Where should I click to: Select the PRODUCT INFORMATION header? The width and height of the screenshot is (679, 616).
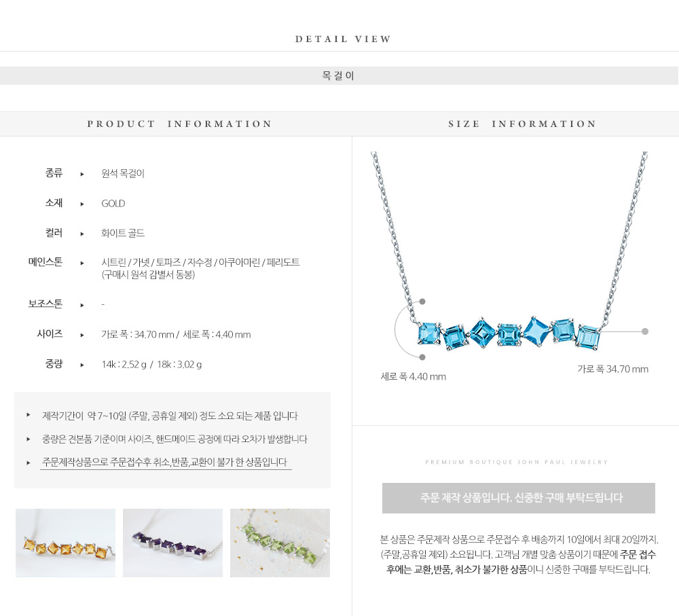point(180,124)
